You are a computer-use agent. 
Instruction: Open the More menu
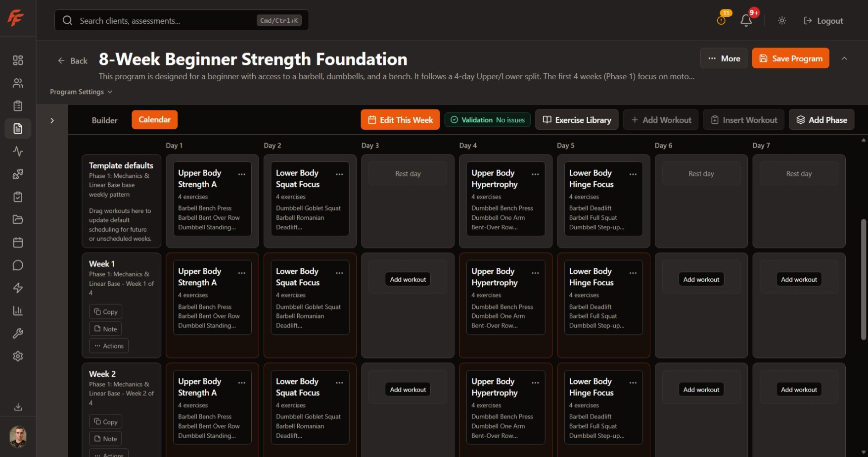[x=724, y=58]
